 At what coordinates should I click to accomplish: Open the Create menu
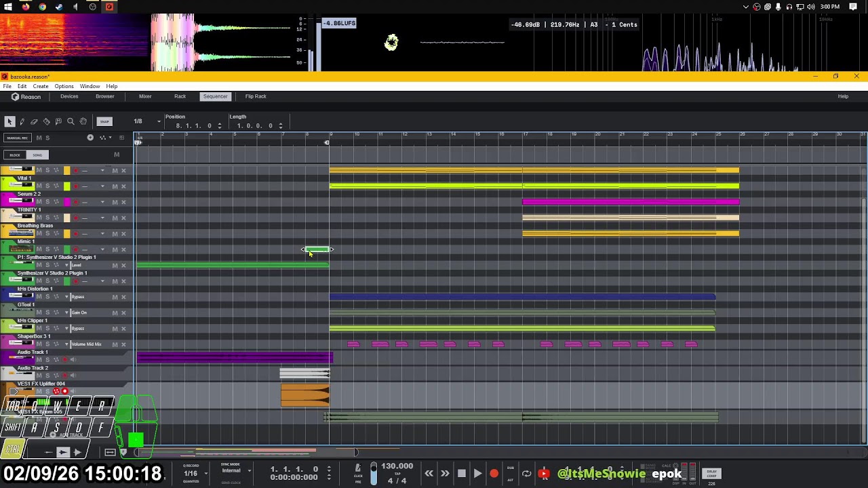click(x=41, y=86)
